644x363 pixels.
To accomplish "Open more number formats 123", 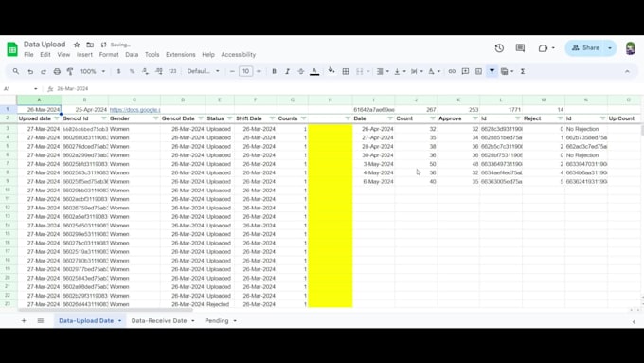I will [x=172, y=71].
